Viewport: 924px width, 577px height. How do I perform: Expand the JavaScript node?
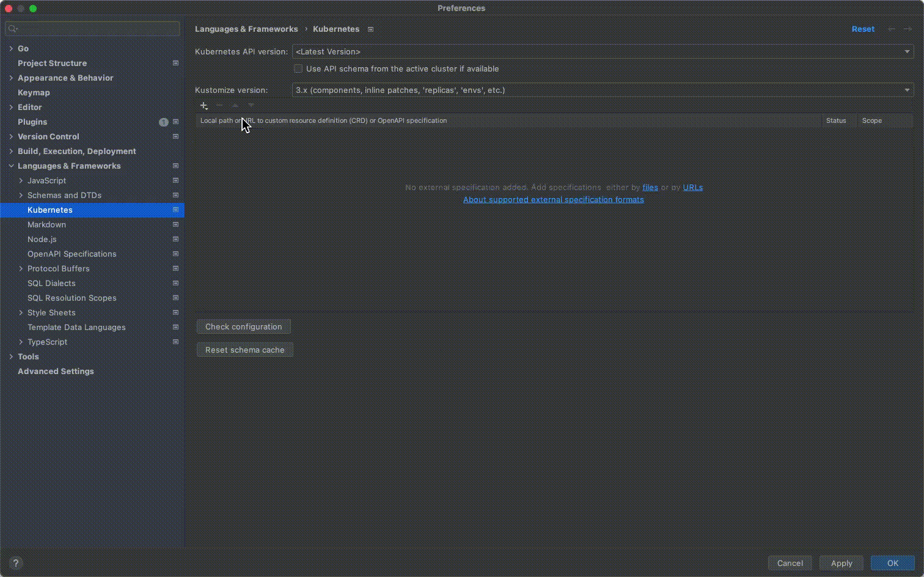pos(21,180)
